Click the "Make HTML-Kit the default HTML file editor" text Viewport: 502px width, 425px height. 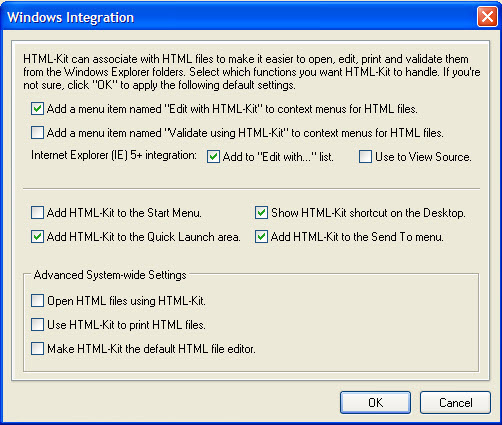[x=151, y=349]
